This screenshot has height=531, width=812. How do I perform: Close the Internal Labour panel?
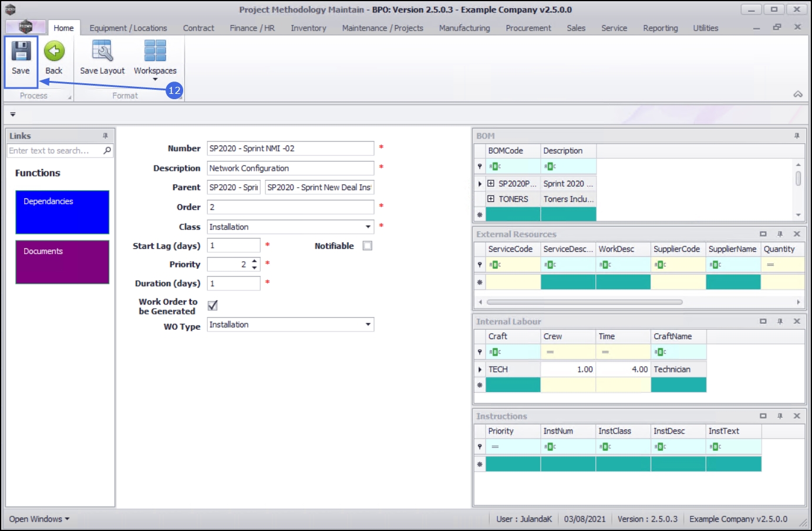point(797,322)
